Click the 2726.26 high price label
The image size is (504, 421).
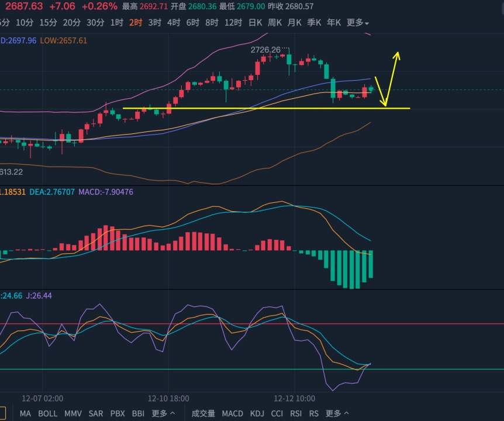click(x=265, y=50)
